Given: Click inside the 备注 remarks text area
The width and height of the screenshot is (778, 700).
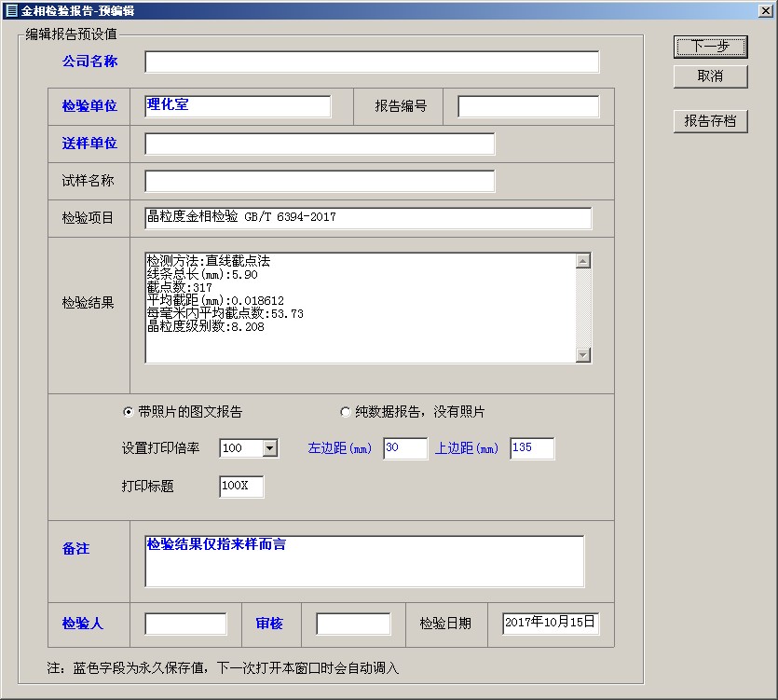Looking at the screenshot, I should point(364,561).
